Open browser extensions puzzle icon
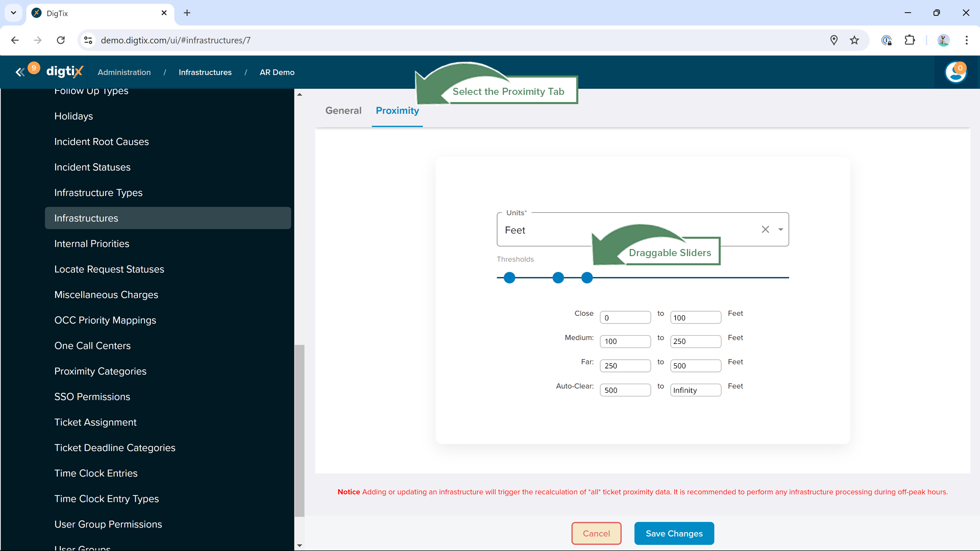Screen dimensions: 980x551 pos(910,40)
